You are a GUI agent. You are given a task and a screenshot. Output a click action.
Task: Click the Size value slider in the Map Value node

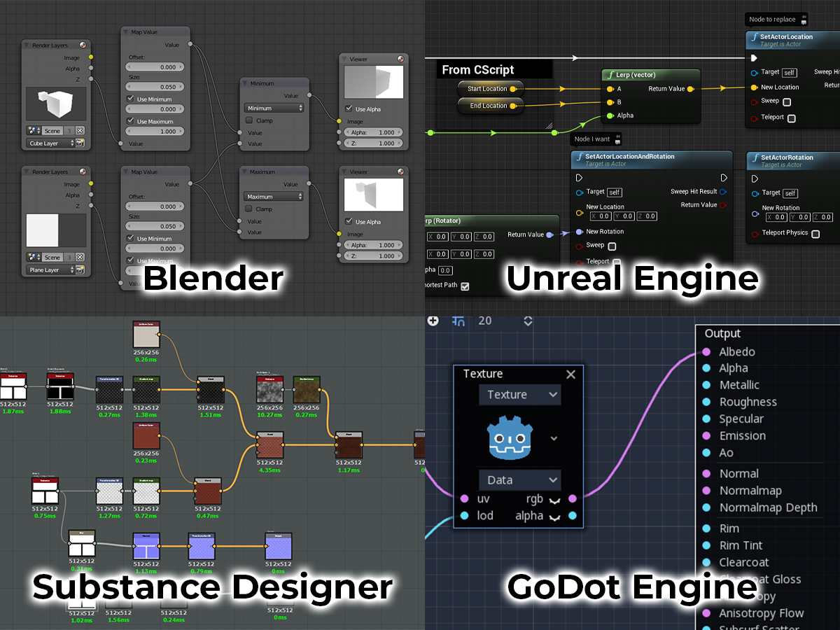click(x=155, y=87)
